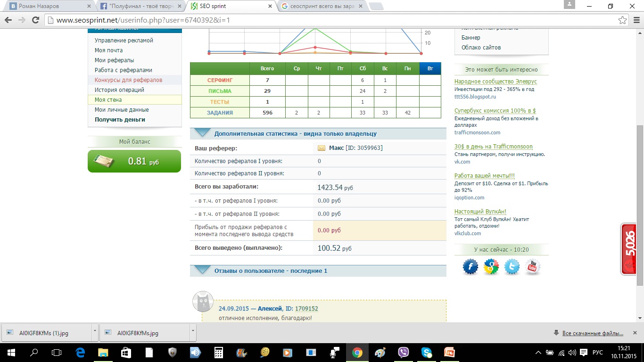Reload the page
Image resolution: width=644 pixels, height=362 pixels.
pos(35,20)
